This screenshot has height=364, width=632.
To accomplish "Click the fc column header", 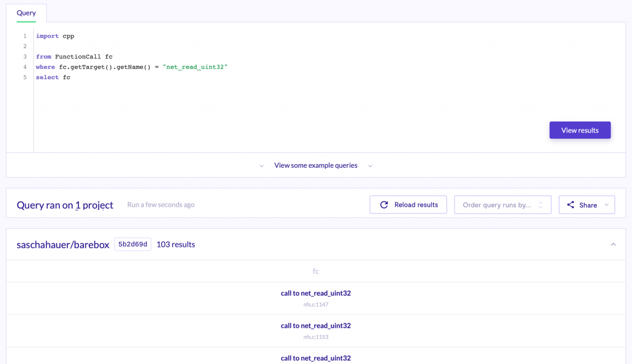I will click(x=315, y=271).
